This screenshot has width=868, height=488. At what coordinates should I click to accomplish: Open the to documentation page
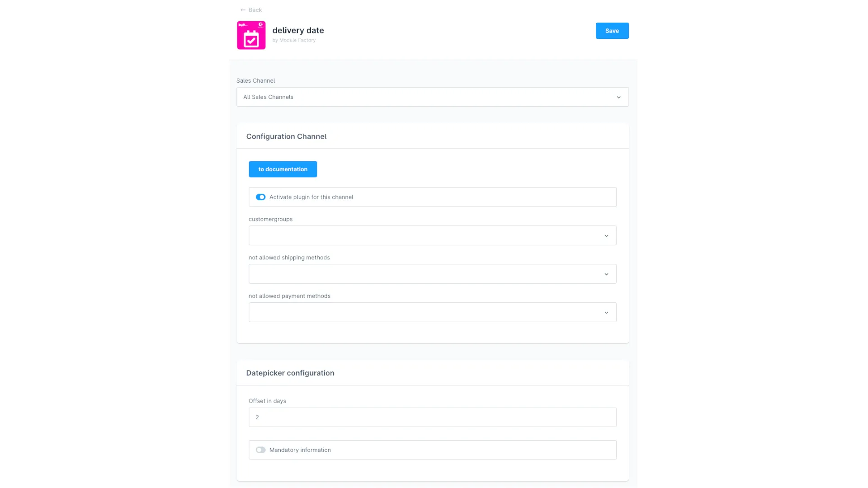pyautogui.click(x=283, y=169)
